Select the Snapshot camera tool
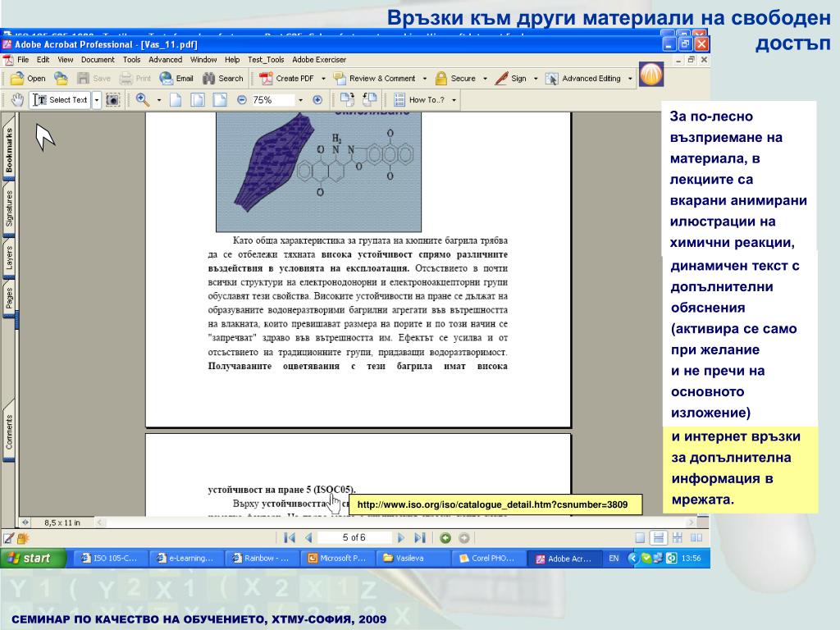 coord(112,99)
